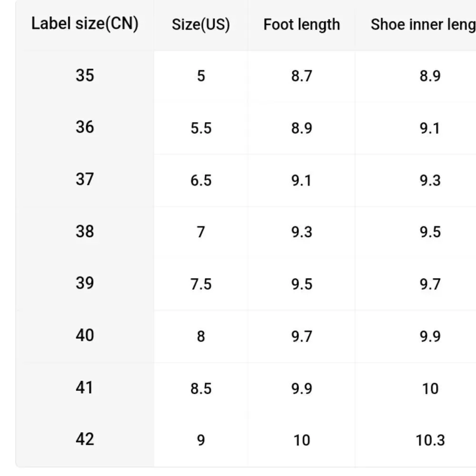Select label size 40 cell
Image resolution: width=476 pixels, height=476 pixels.
85,335
